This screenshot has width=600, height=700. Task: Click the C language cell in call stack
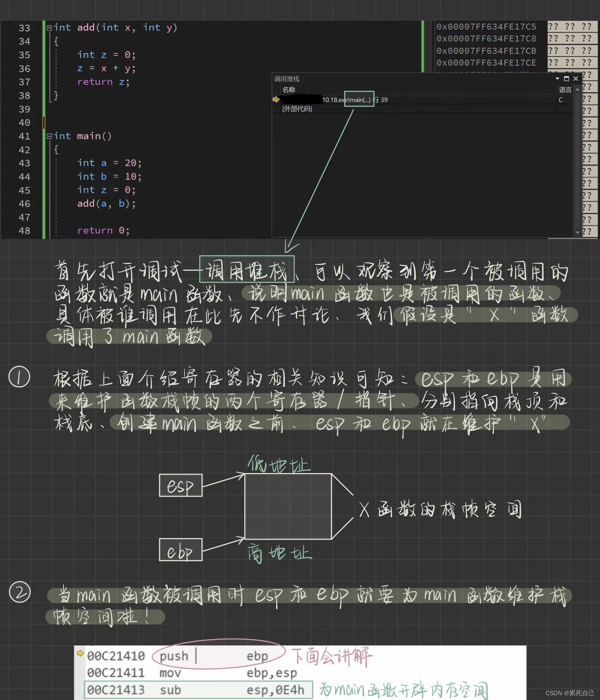click(x=561, y=100)
